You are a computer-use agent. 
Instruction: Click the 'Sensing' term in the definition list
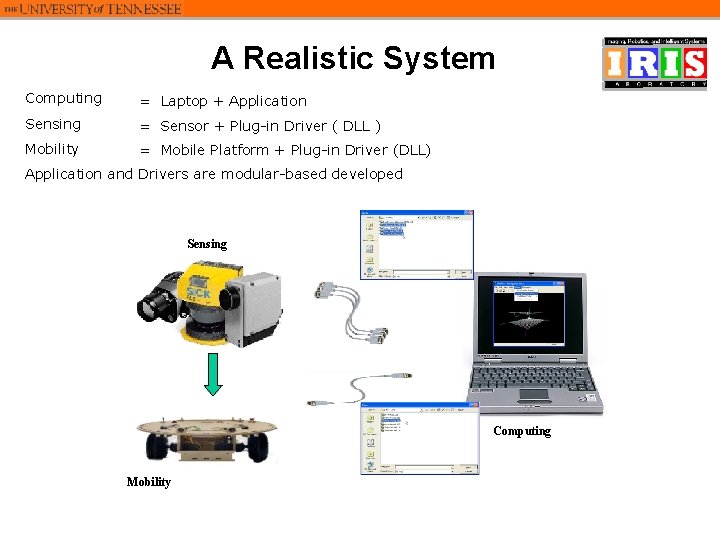click(x=53, y=124)
